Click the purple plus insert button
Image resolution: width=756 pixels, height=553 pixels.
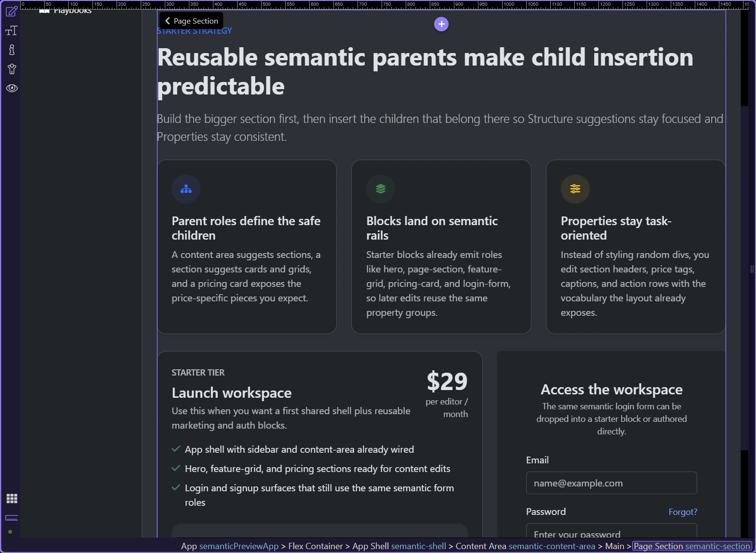point(441,24)
